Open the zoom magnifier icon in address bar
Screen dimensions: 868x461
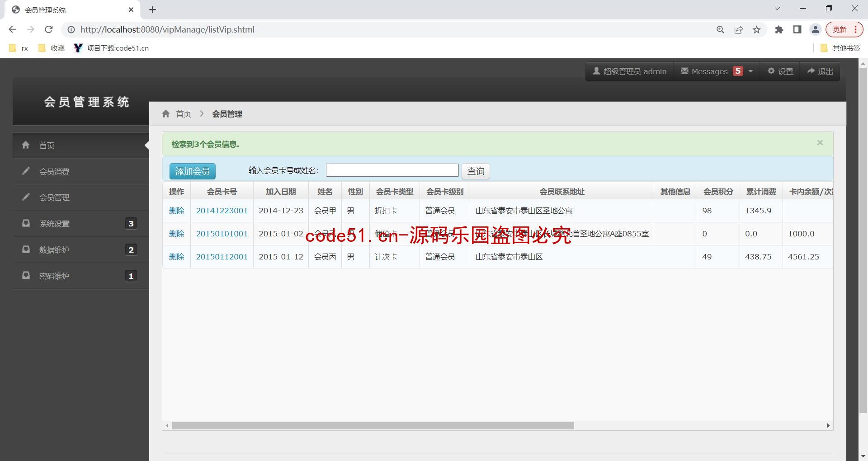[x=720, y=29]
